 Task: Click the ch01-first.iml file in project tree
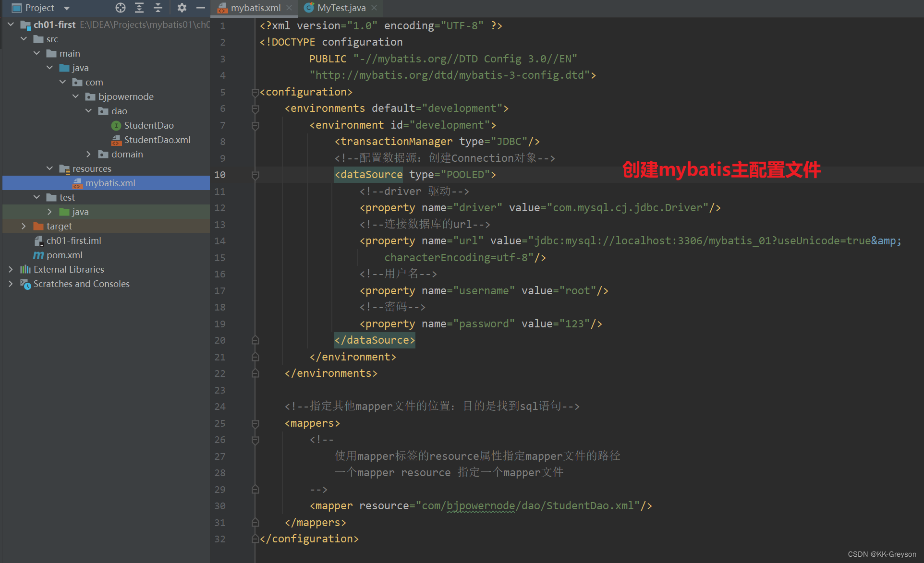(74, 240)
